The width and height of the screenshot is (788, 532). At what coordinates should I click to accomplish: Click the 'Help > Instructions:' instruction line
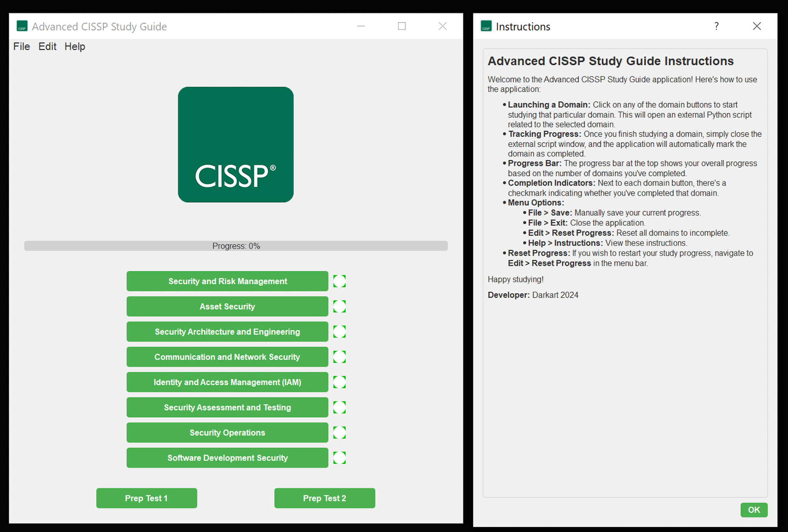point(608,243)
